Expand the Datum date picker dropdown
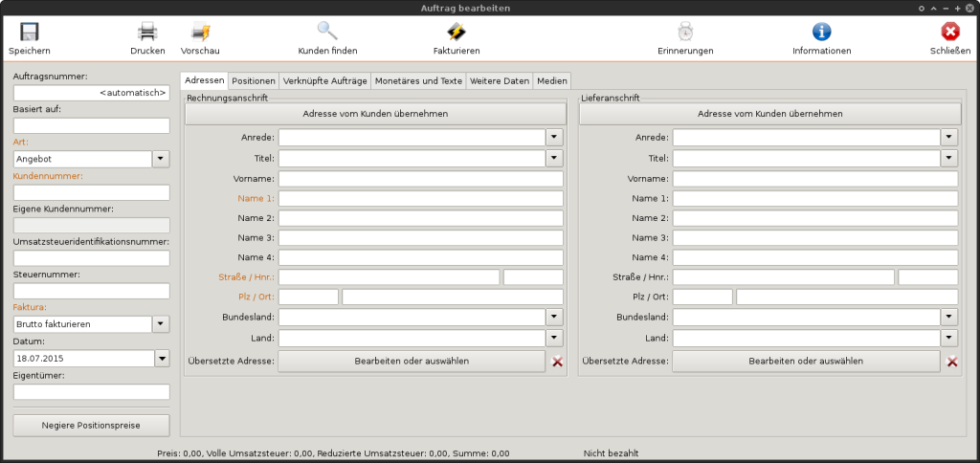 coord(161,358)
